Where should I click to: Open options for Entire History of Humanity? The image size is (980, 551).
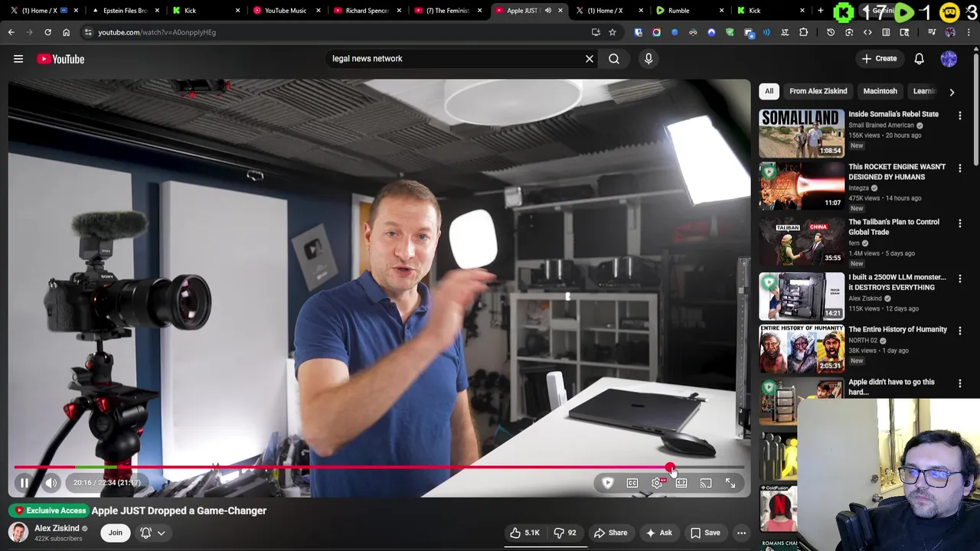(960, 331)
